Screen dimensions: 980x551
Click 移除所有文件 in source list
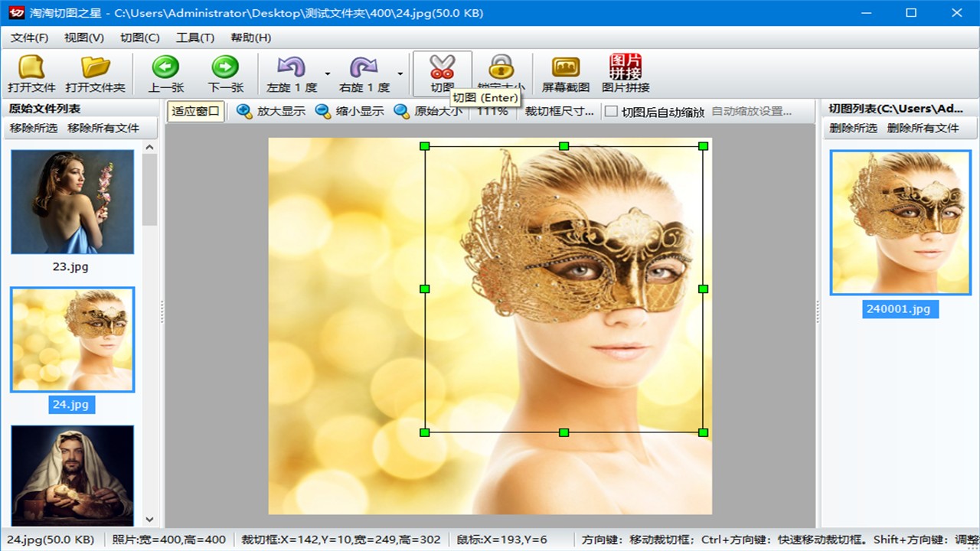pos(103,129)
